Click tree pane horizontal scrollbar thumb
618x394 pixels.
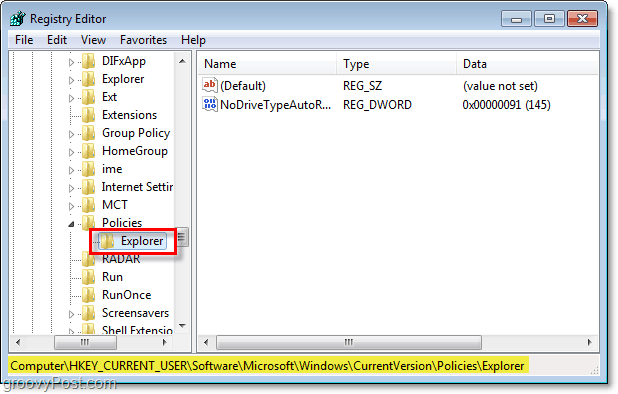pyautogui.click(x=85, y=342)
